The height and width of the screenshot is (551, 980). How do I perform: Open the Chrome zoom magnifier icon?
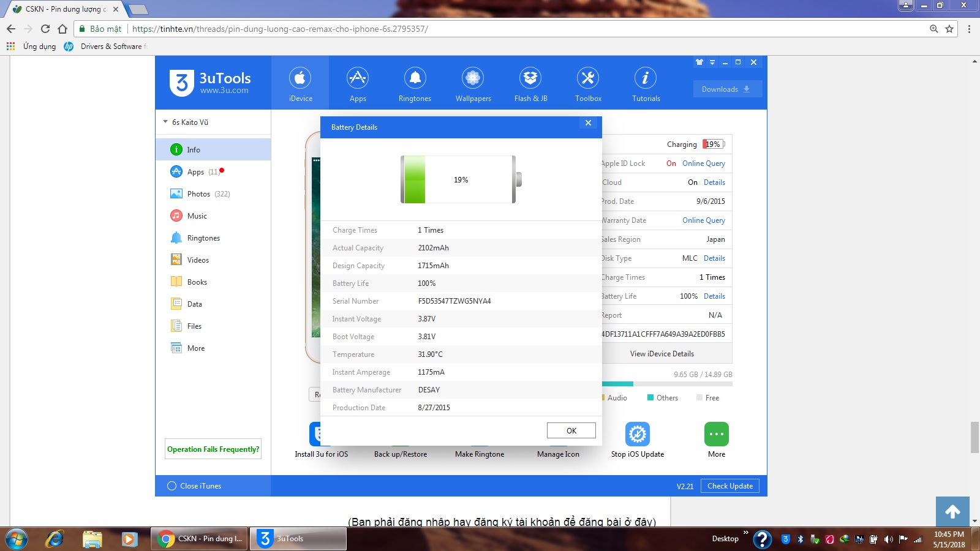point(933,29)
